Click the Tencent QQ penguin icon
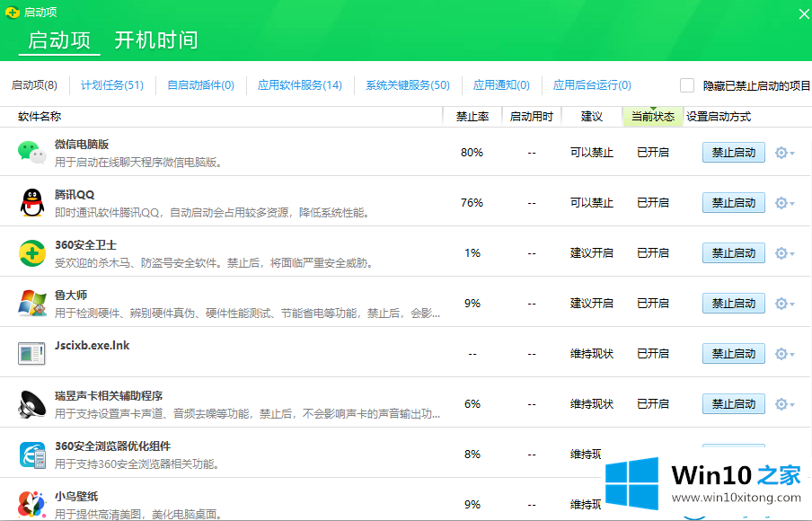This screenshot has width=812, height=521. (32, 202)
